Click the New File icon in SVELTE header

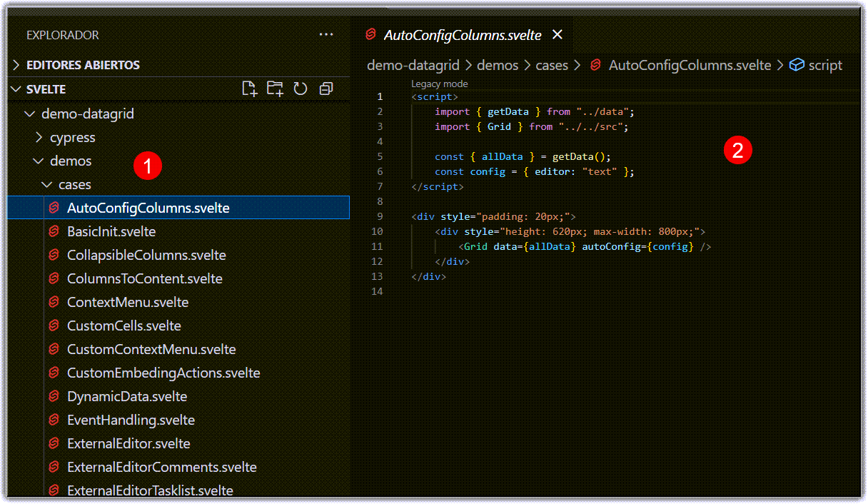click(249, 89)
